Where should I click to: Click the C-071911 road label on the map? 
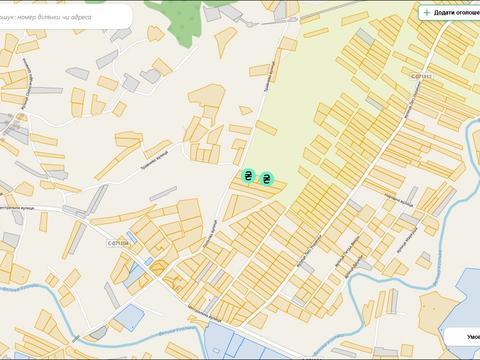pos(421,76)
